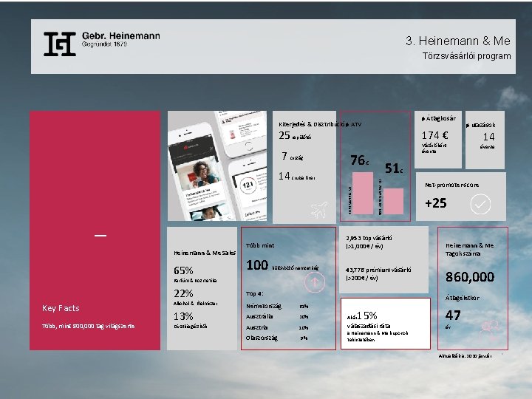The height and width of the screenshot is (399, 532).
Task: Click the '22%' sales share
Action: [183, 293]
